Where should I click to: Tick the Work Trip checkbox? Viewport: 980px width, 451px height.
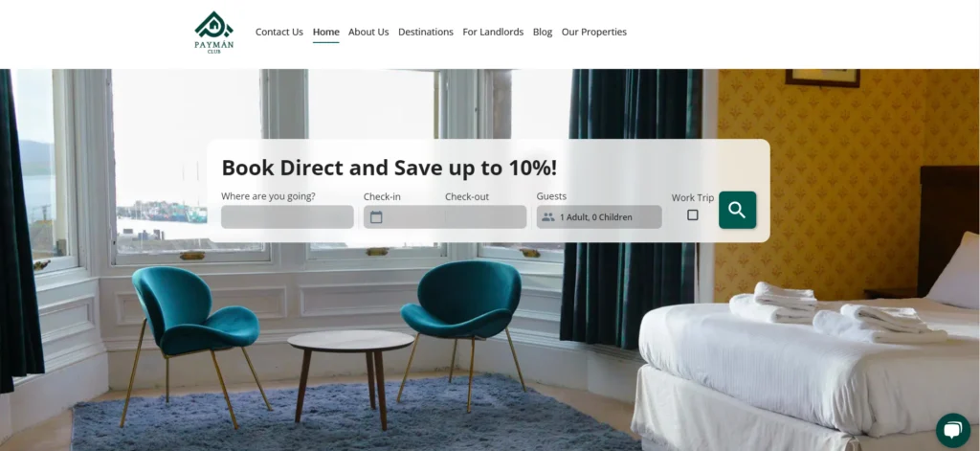coord(693,214)
